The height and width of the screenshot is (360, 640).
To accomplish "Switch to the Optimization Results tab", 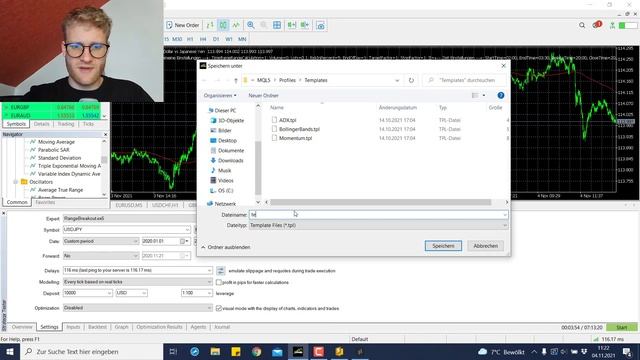I will coord(159,327).
